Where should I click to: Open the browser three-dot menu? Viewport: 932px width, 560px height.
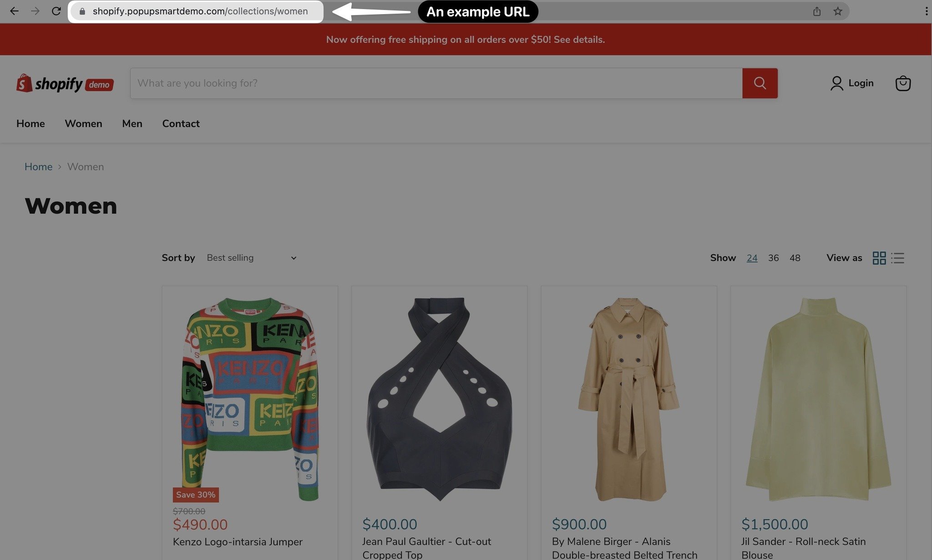[x=927, y=11]
